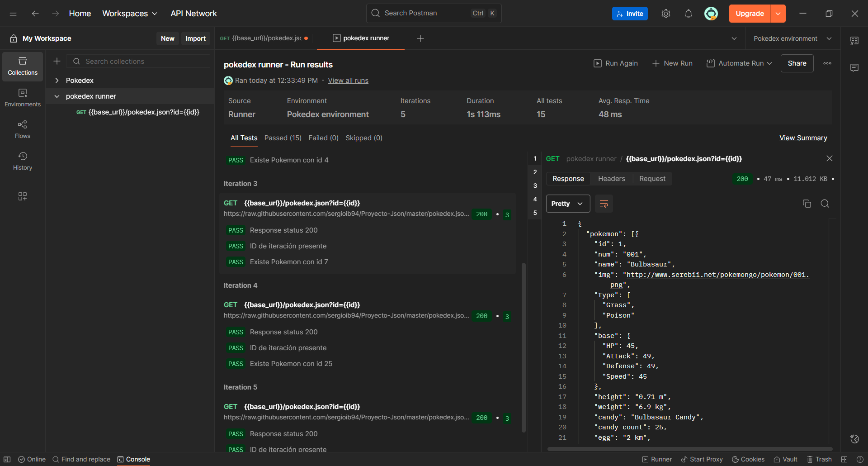Toggle the line wrap icon beside Pretty
Viewport: 868px width, 466px height.
(x=604, y=204)
